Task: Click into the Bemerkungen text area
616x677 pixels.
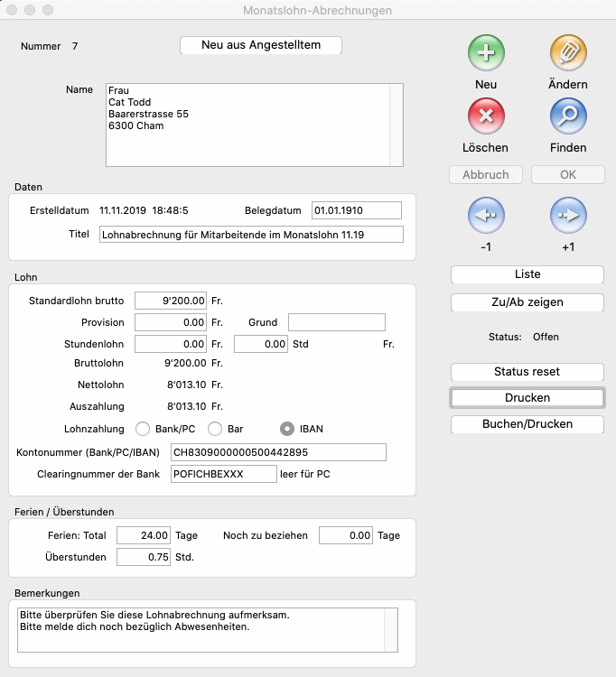Action: tap(203, 629)
